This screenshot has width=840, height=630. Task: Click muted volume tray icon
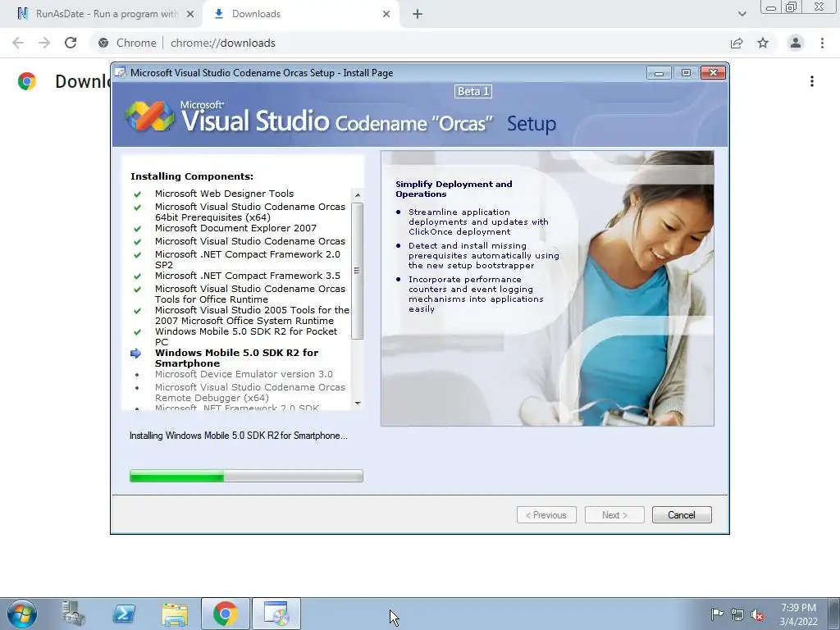point(757,614)
